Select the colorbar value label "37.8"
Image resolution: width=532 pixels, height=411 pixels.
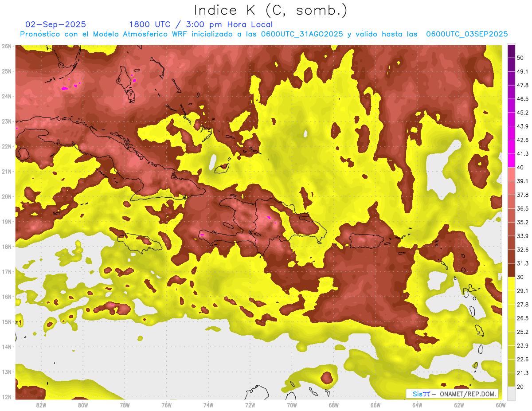[x=523, y=195]
